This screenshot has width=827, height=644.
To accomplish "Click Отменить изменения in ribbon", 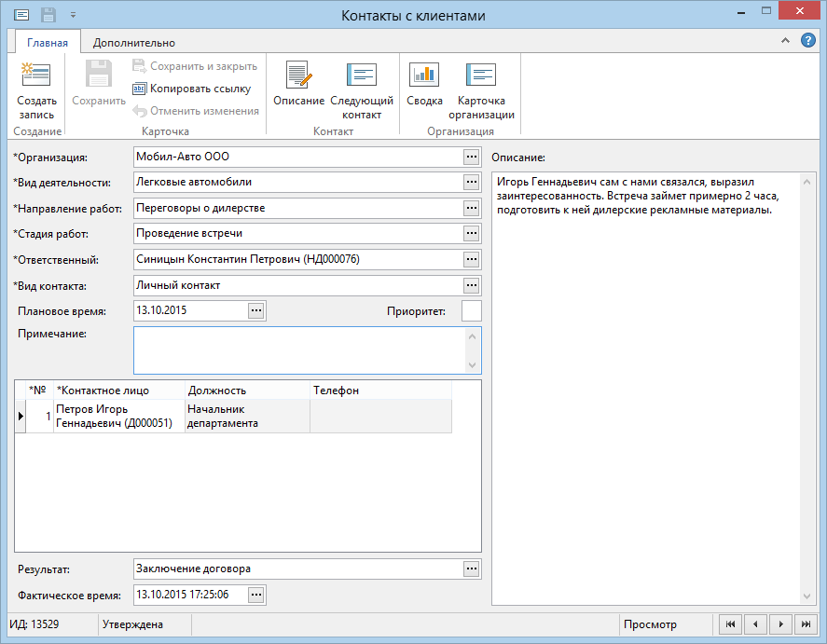I will (196, 111).
